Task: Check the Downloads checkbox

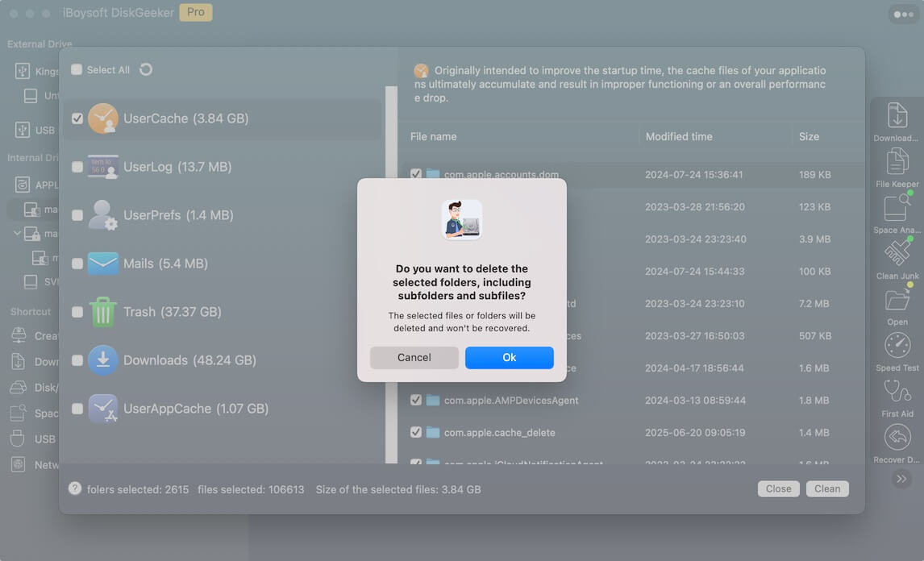Action: tap(77, 360)
